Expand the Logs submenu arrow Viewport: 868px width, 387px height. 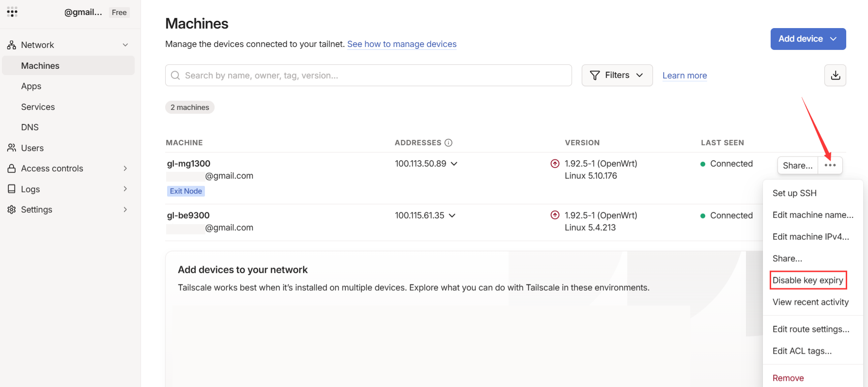(125, 189)
